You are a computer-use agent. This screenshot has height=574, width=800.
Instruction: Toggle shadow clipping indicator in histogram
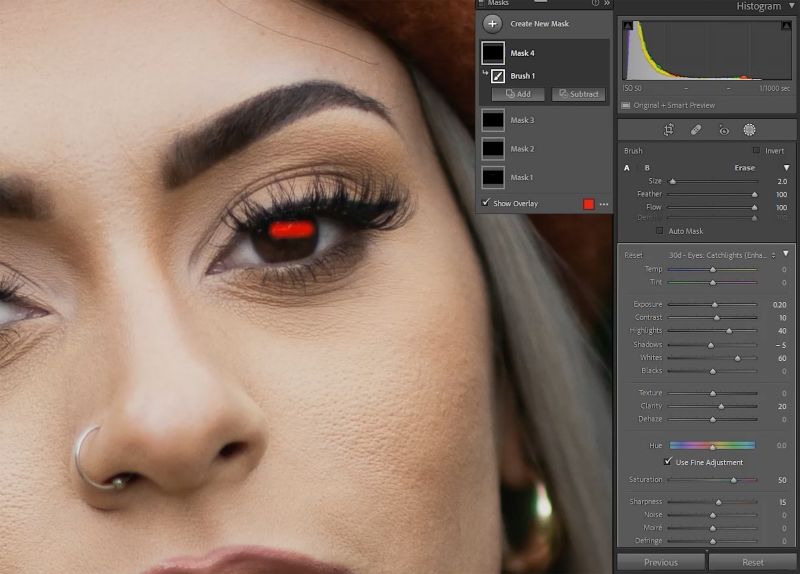click(628, 26)
